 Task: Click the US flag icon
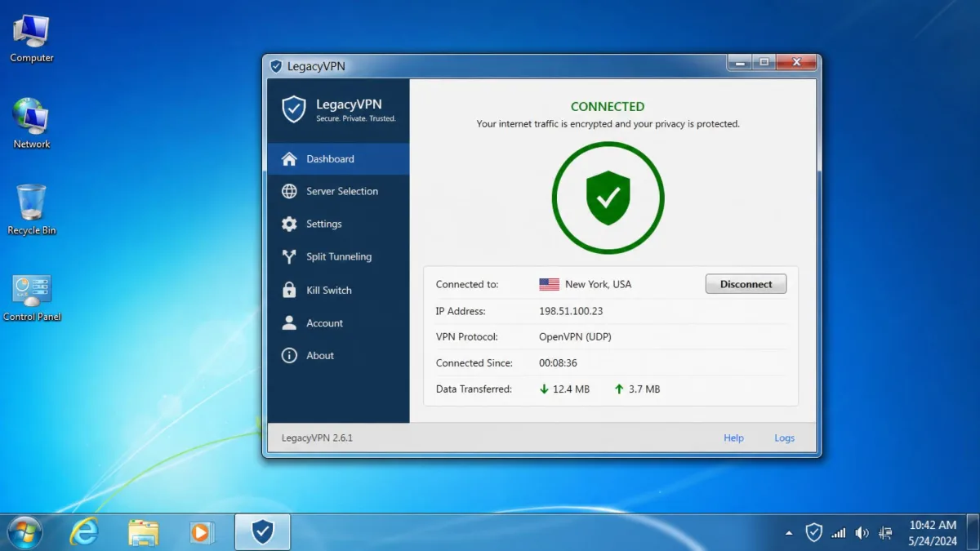[x=550, y=284]
